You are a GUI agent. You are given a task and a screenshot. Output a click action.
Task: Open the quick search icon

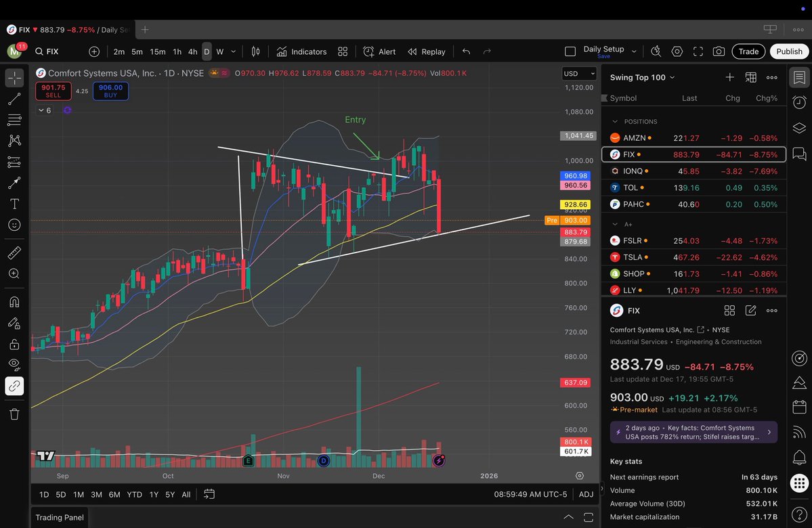656,51
